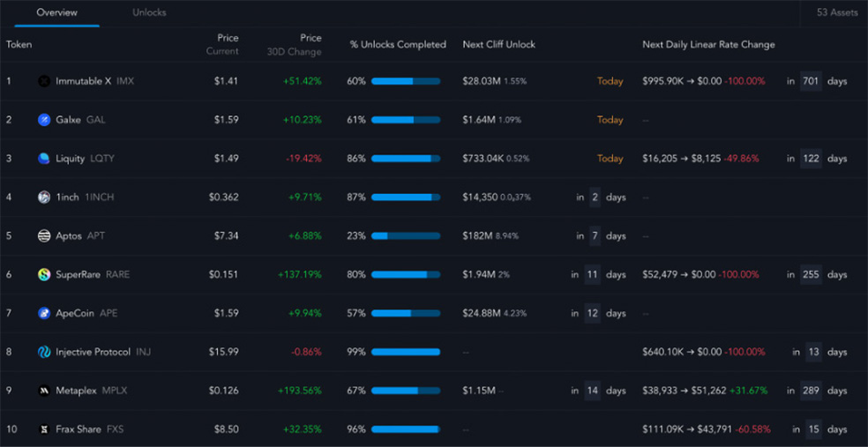This screenshot has height=447, width=868.
Task: Switch to the Overview tab
Action: [x=57, y=12]
